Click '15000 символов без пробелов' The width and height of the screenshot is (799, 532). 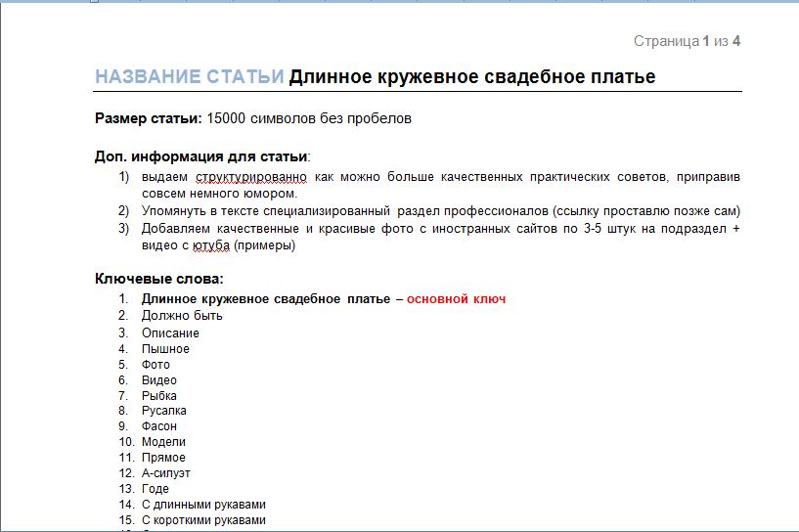[x=309, y=118]
